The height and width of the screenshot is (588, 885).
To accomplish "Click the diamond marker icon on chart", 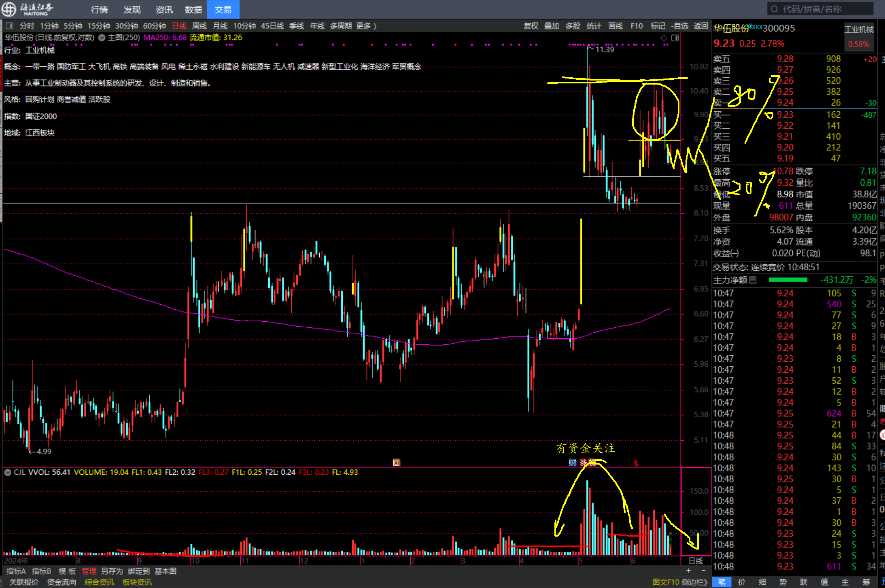I will click(x=664, y=38).
